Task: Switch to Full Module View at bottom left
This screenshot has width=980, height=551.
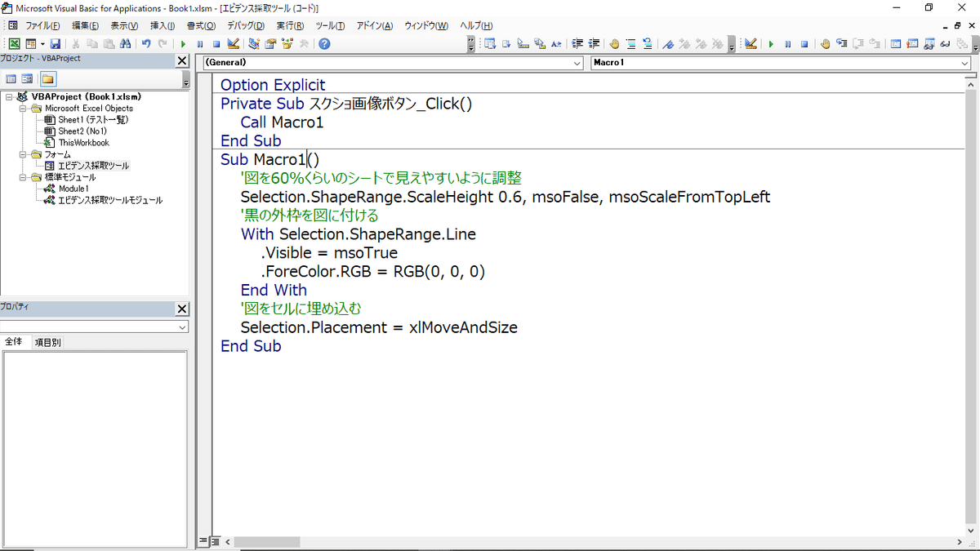Action: tap(215, 541)
